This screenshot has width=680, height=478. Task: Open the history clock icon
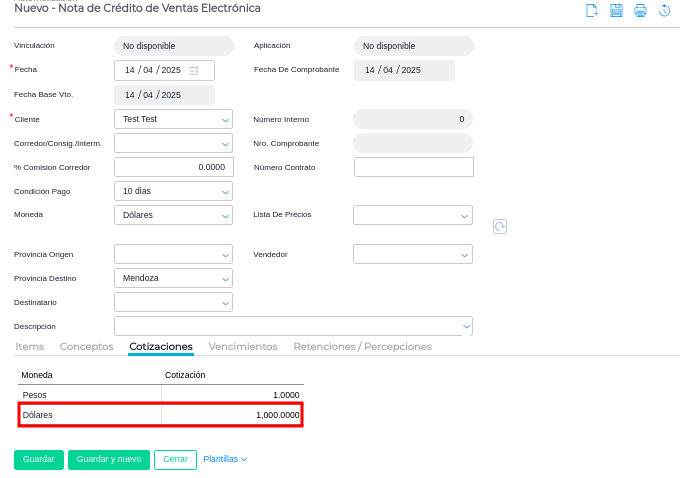[664, 11]
